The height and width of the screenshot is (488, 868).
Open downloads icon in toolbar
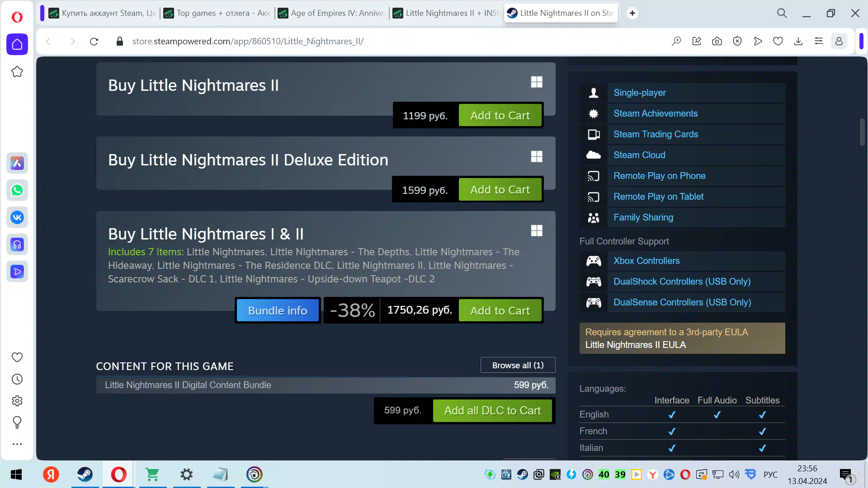(798, 42)
